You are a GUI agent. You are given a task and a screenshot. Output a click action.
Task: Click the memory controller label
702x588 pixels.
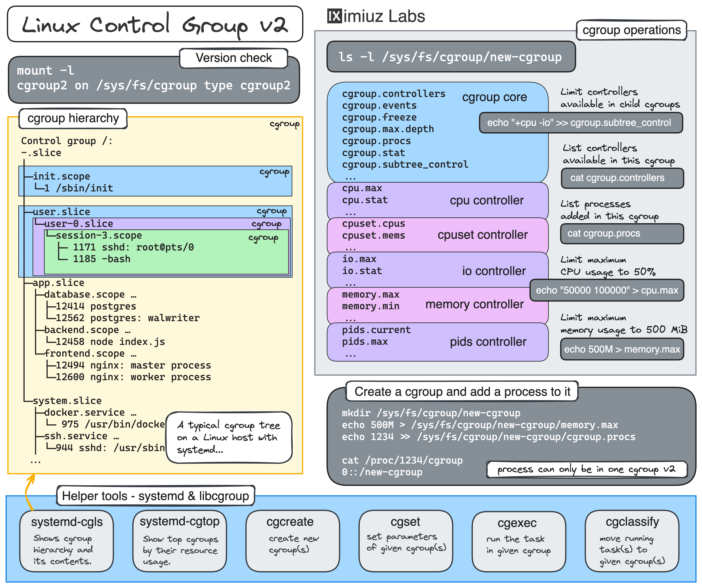click(474, 305)
